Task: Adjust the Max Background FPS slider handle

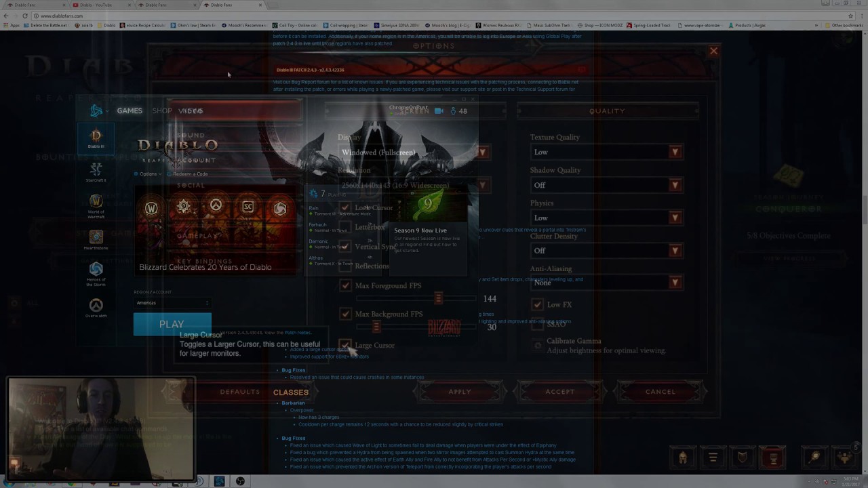Action: coord(376,327)
